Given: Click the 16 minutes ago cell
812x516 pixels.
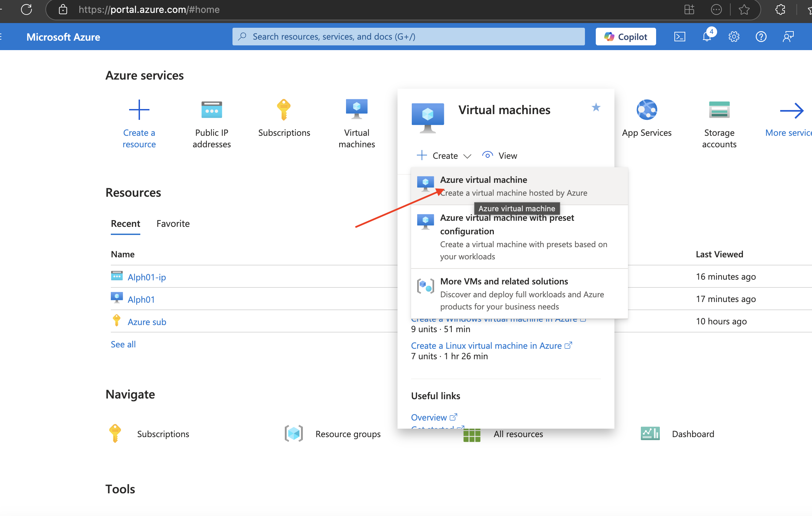Looking at the screenshot, I should click(726, 277).
